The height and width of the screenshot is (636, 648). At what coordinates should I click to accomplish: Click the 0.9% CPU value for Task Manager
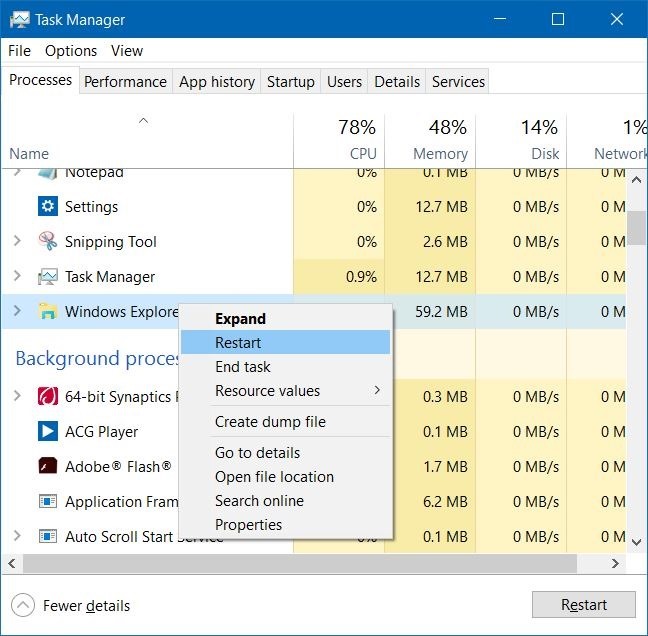tap(361, 276)
